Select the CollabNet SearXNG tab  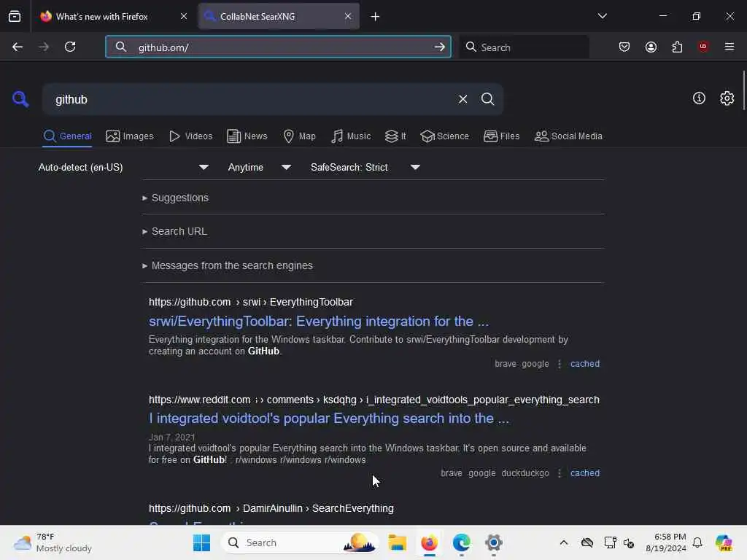pos(279,16)
